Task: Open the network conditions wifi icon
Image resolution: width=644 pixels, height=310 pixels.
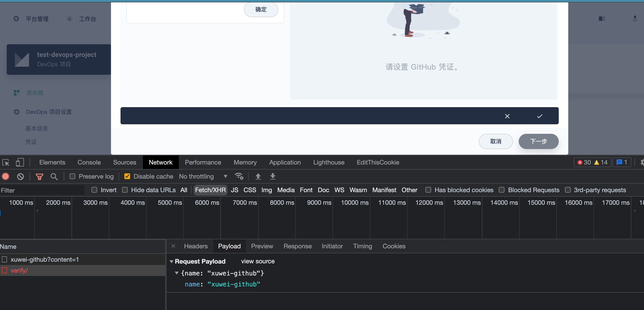Action: coord(239,176)
